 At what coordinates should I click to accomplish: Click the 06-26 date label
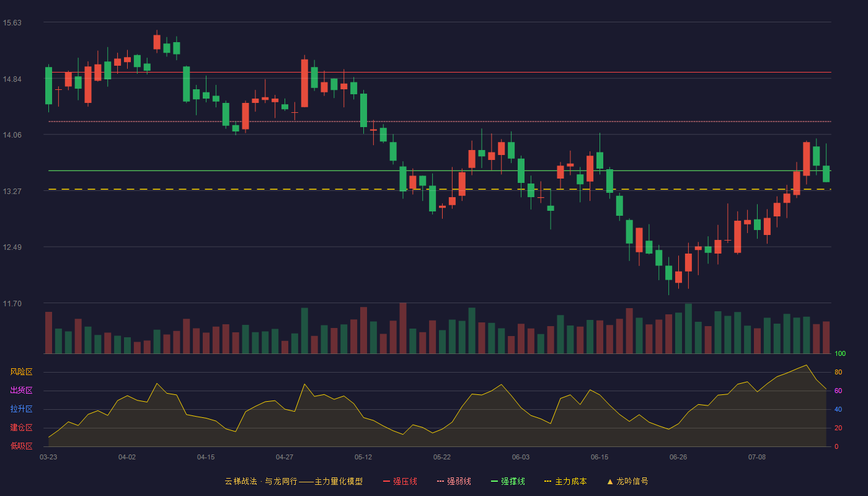[x=678, y=457]
